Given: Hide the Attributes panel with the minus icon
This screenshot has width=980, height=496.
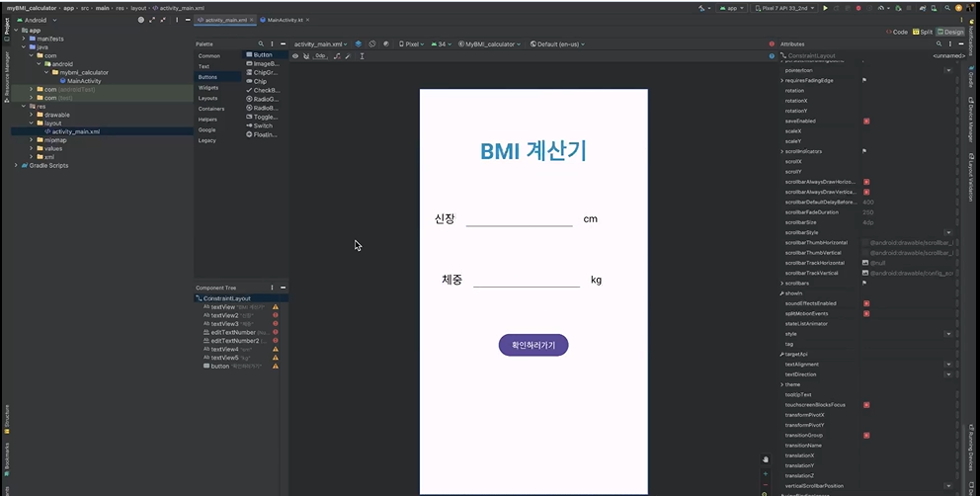Looking at the screenshot, I should click(961, 43).
